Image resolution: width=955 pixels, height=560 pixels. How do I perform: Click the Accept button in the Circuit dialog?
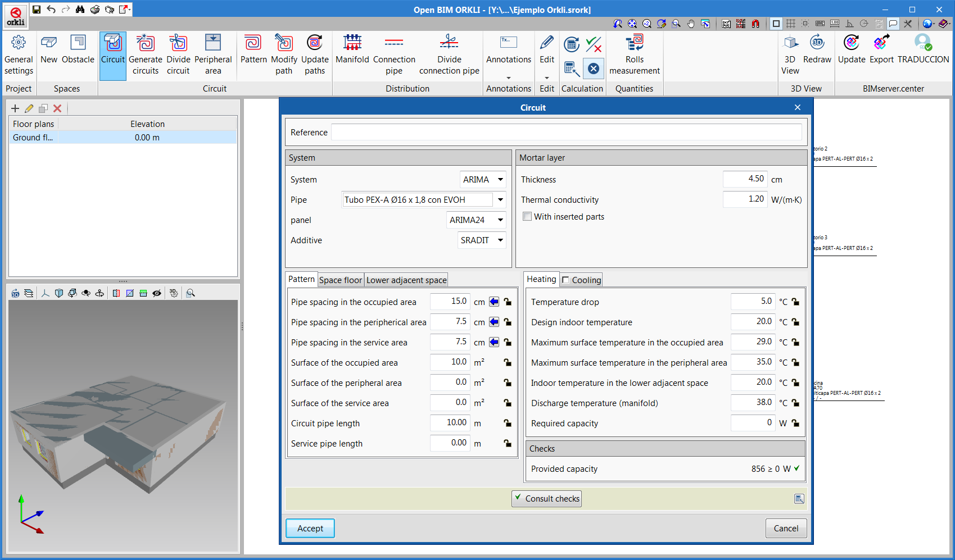[310, 528]
